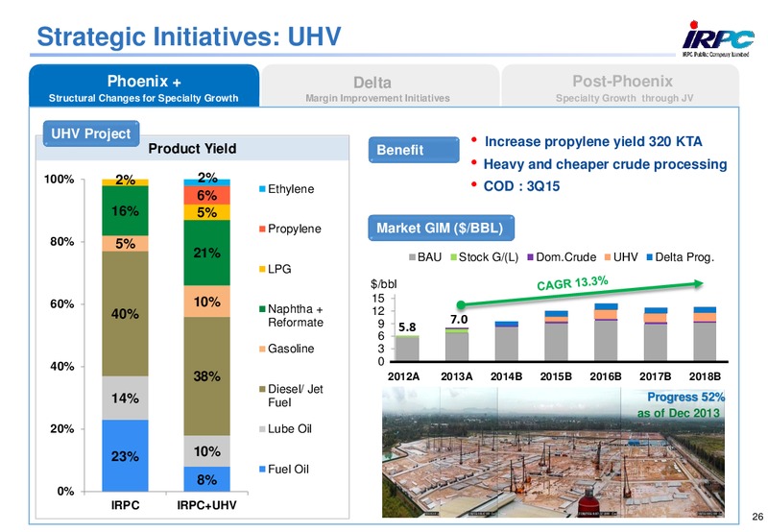The image size is (768, 532).
Task: Click the 'COD : 3Q15' bullet
Action: [521, 186]
